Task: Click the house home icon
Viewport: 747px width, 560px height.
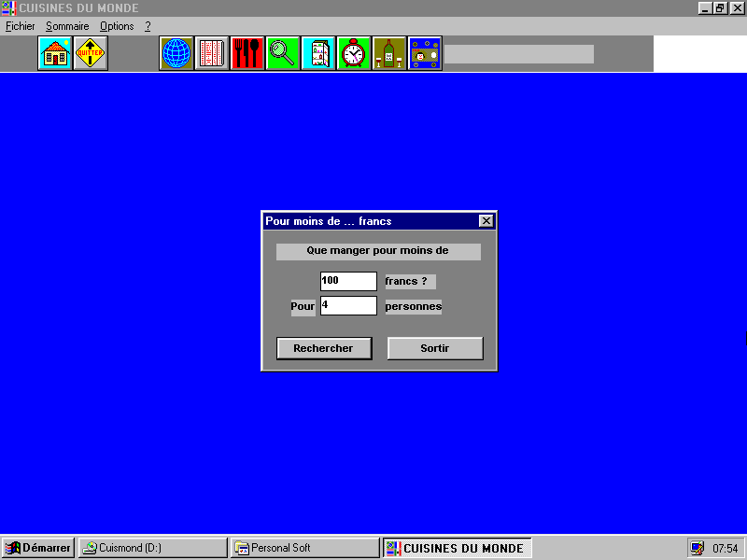Action: click(55, 53)
